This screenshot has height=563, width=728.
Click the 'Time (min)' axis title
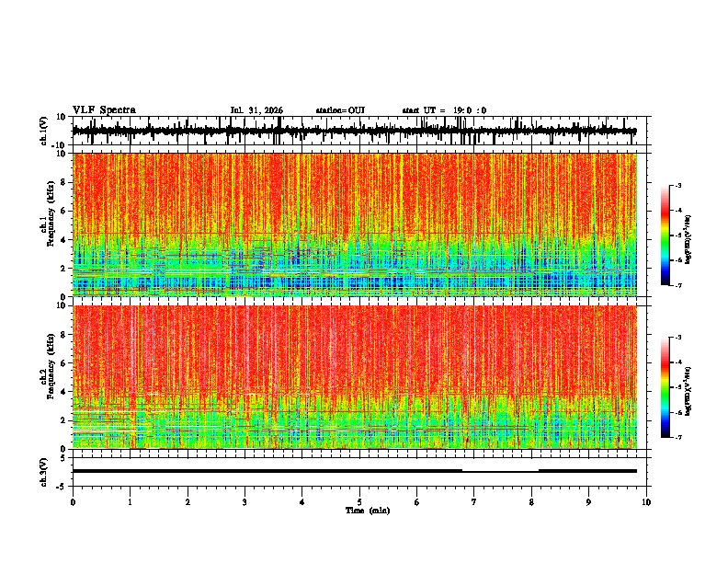pyautogui.click(x=368, y=511)
